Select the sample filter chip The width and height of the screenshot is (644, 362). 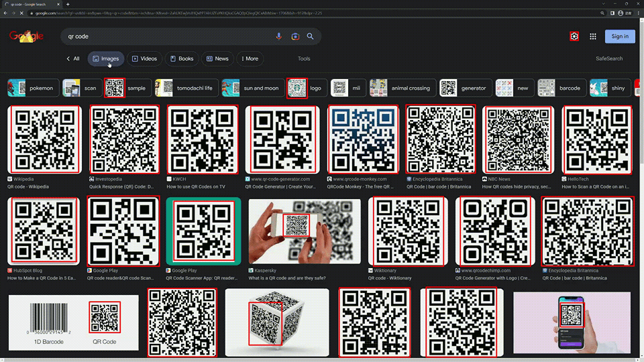tap(127, 88)
